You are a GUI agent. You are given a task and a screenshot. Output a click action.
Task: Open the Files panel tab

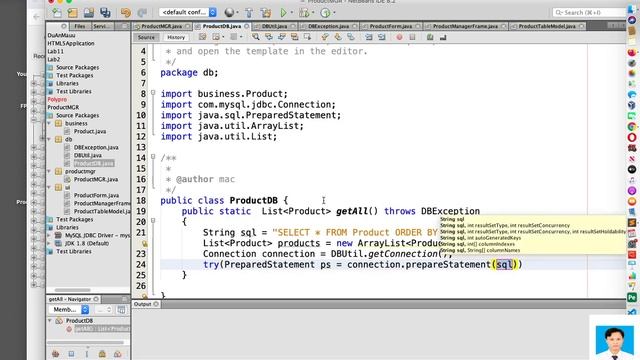coord(80,26)
